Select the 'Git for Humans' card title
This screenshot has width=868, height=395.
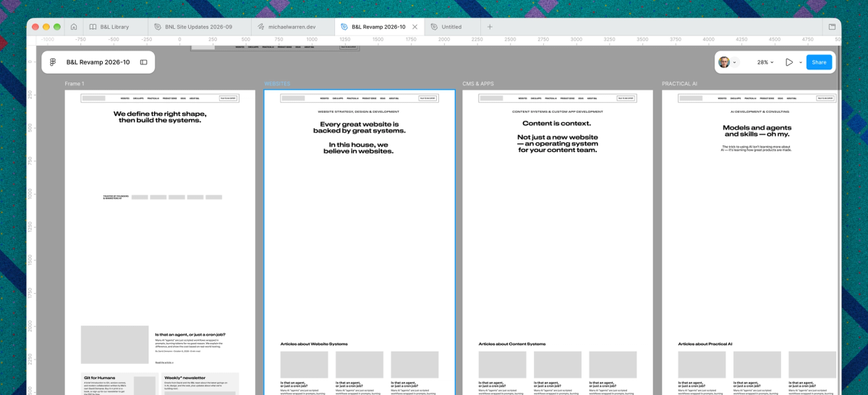click(x=99, y=378)
